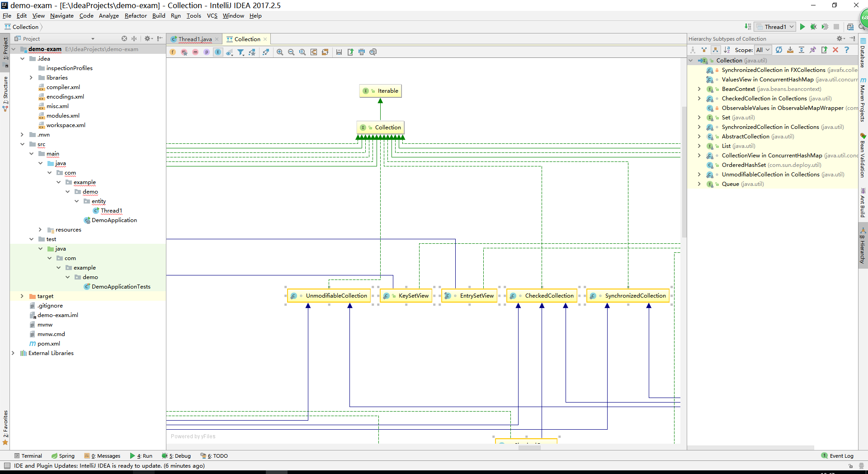Image resolution: width=868 pixels, height=474 pixels.
Task: Select the CheckedCollection node in diagram
Action: 542,296
